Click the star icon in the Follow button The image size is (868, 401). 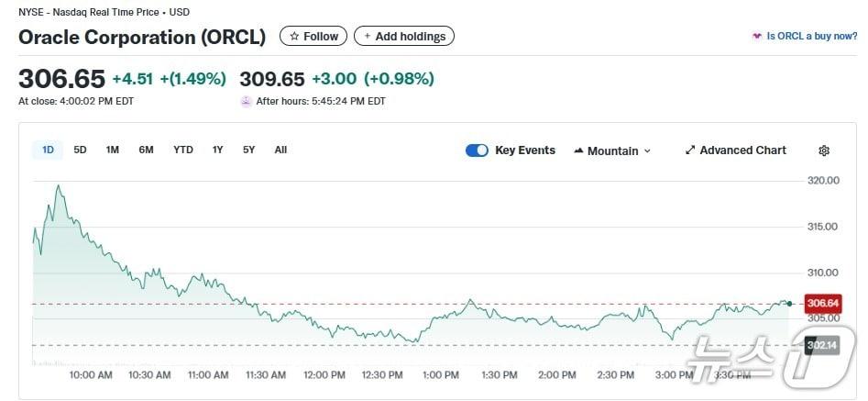coord(293,37)
